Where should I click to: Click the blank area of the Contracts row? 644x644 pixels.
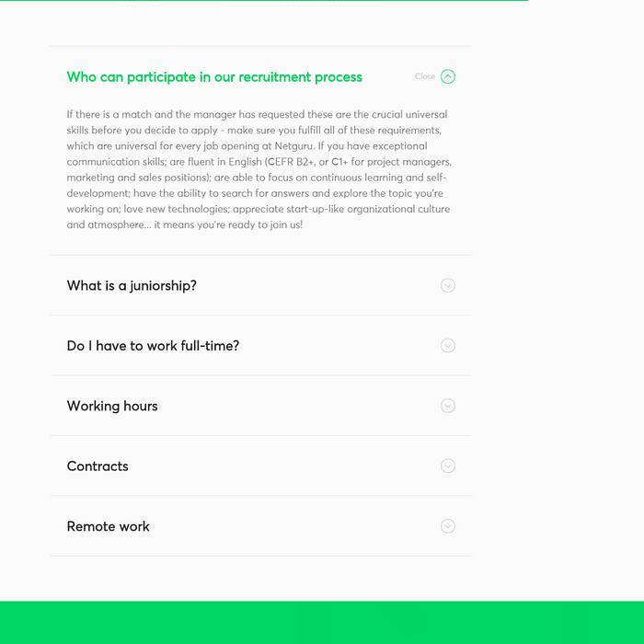click(x=283, y=466)
